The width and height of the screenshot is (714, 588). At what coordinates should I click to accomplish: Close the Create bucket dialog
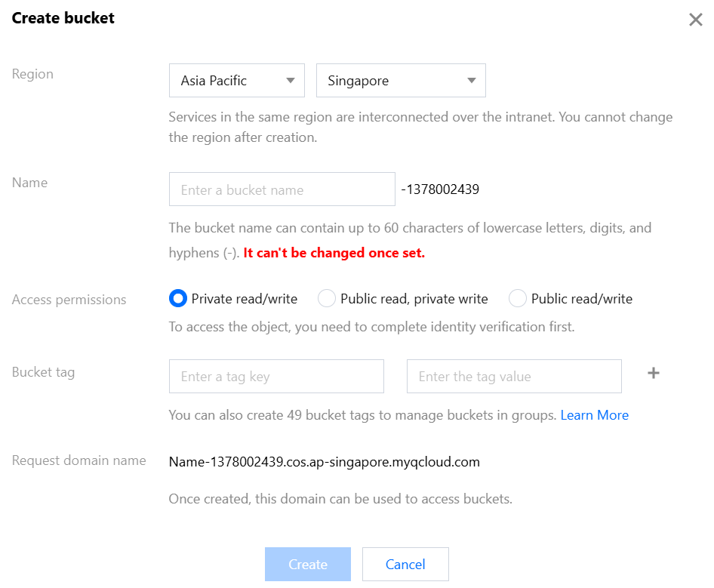point(695,20)
